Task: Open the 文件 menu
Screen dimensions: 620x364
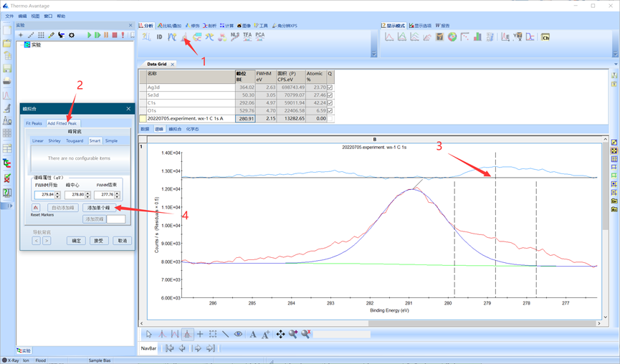Action: 9,16
